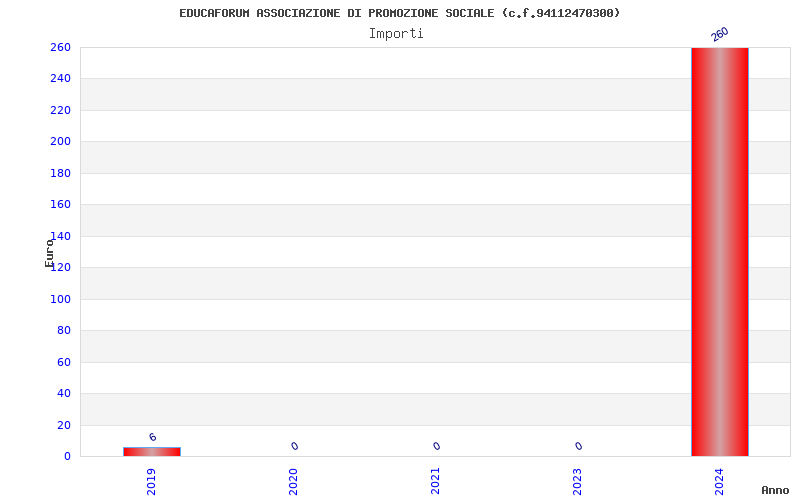
Task: Click the x-axis label 2024
Action: (x=719, y=482)
